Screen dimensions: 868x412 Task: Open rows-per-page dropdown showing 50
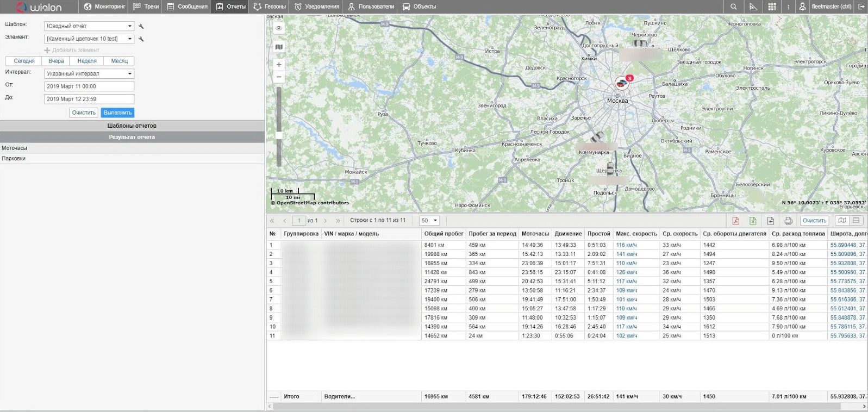(429, 221)
